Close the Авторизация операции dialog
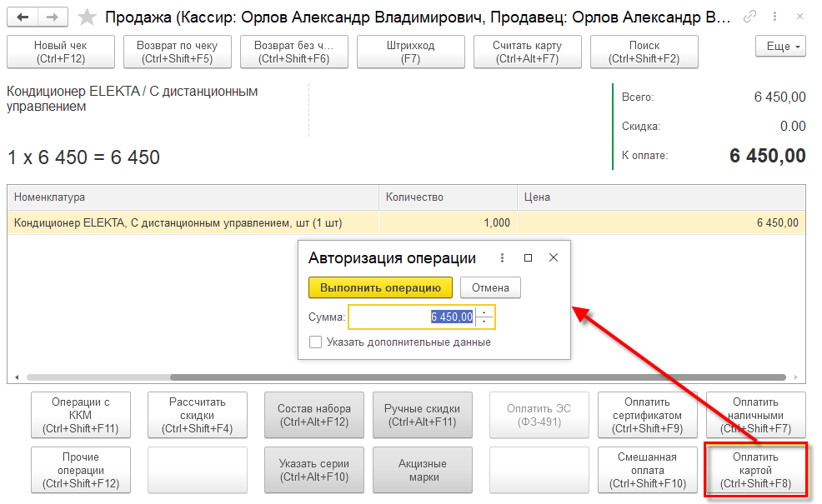The height and width of the screenshot is (504, 822). (554, 257)
